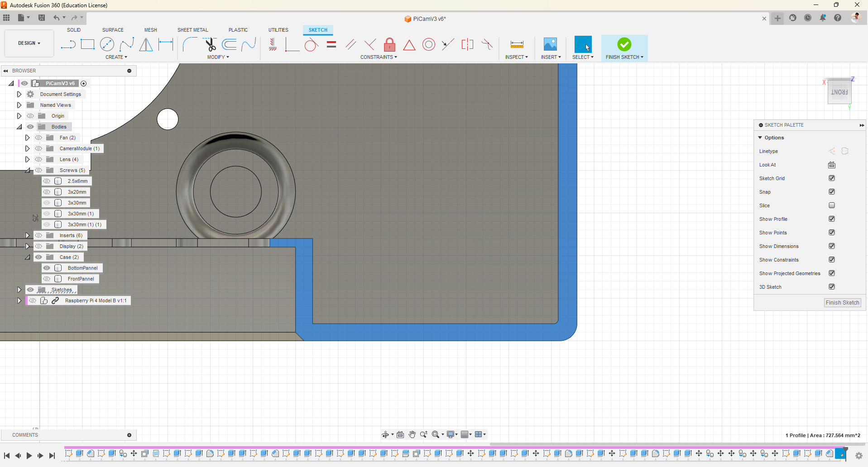The height and width of the screenshot is (467, 868).
Task: Expand the Document Settings node
Action: click(19, 94)
